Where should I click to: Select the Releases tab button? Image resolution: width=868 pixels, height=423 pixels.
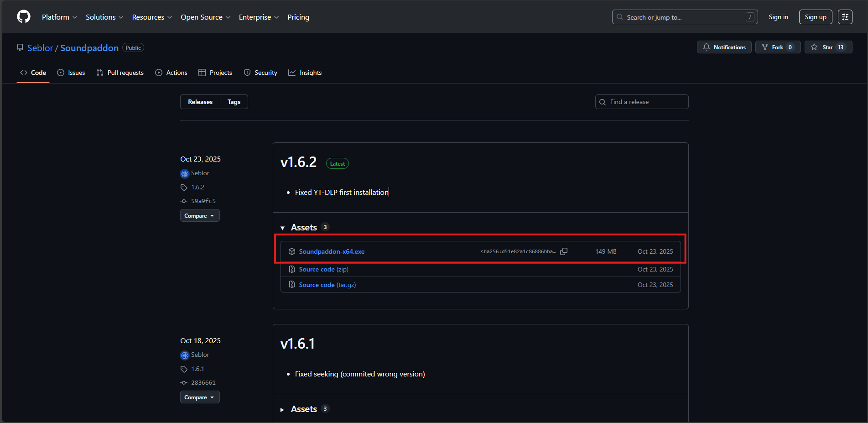pos(200,102)
